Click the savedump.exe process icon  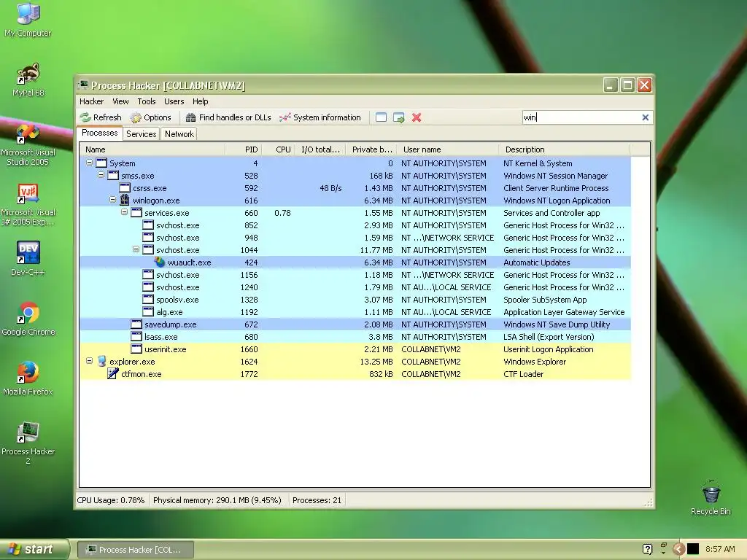136,324
